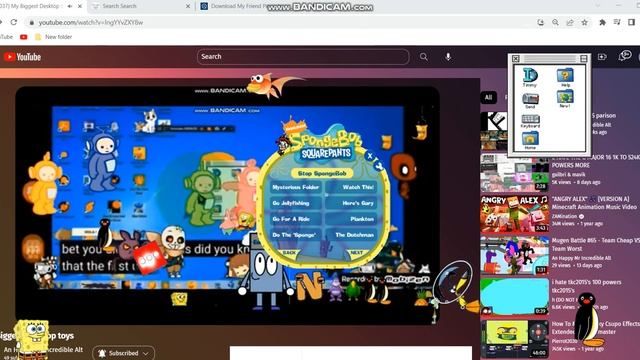The width and height of the screenshot is (640, 360).
Task: Close the Search Search browser tab
Action: [188, 6]
